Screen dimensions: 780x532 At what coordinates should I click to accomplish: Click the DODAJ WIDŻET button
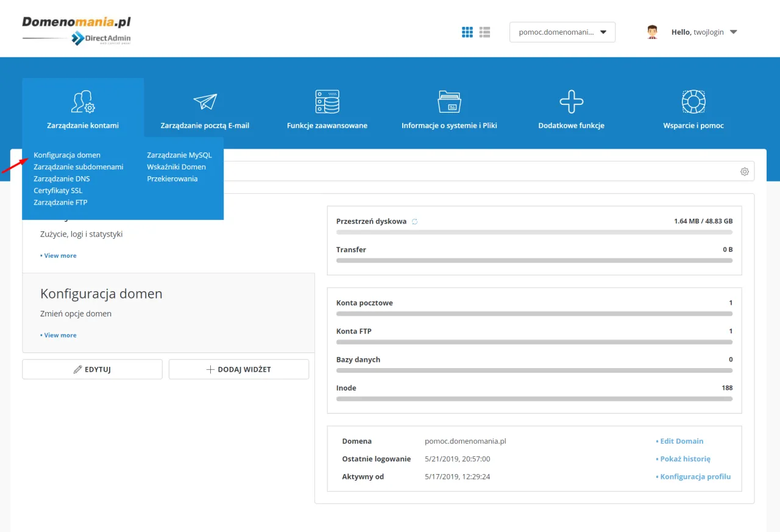[238, 369]
